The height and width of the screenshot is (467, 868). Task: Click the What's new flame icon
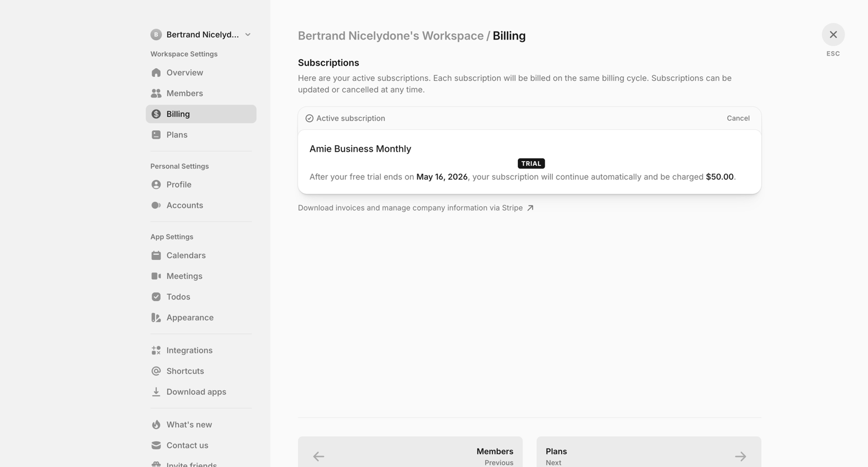click(x=156, y=425)
